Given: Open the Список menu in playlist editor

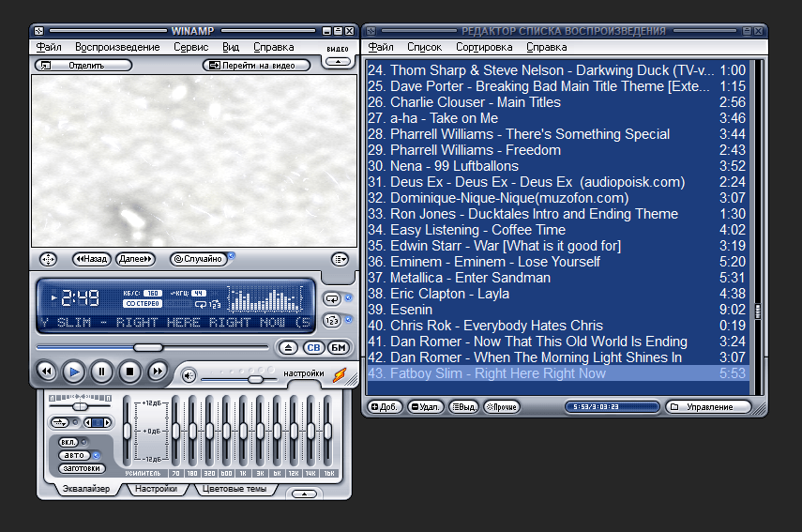Looking at the screenshot, I should [x=425, y=47].
